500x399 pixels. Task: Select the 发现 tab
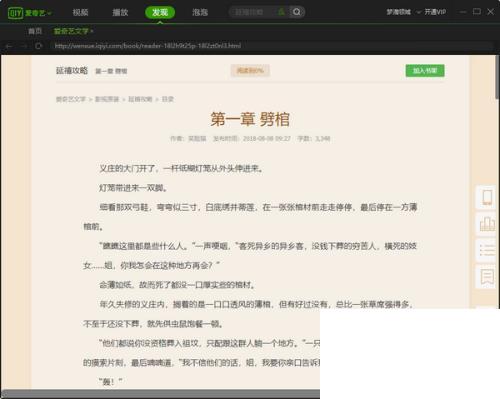point(160,12)
